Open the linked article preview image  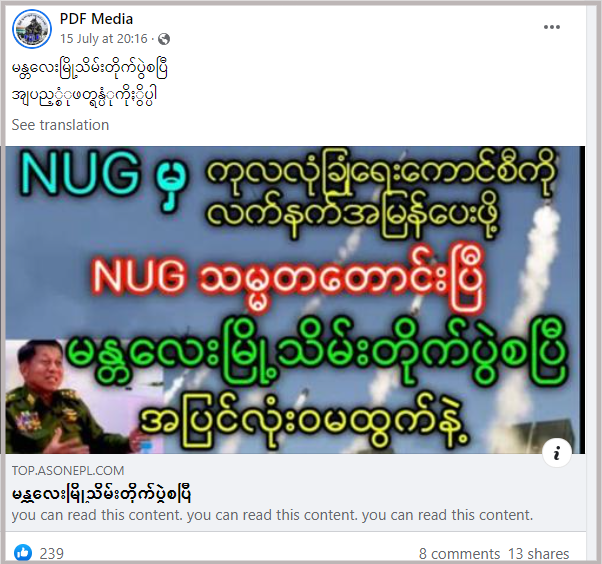point(295,300)
